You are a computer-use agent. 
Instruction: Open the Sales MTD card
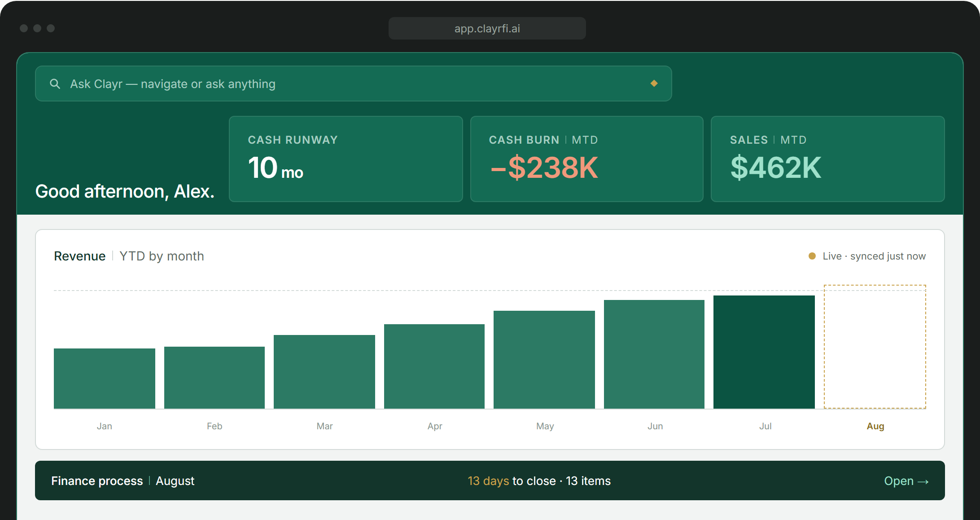pos(827,159)
